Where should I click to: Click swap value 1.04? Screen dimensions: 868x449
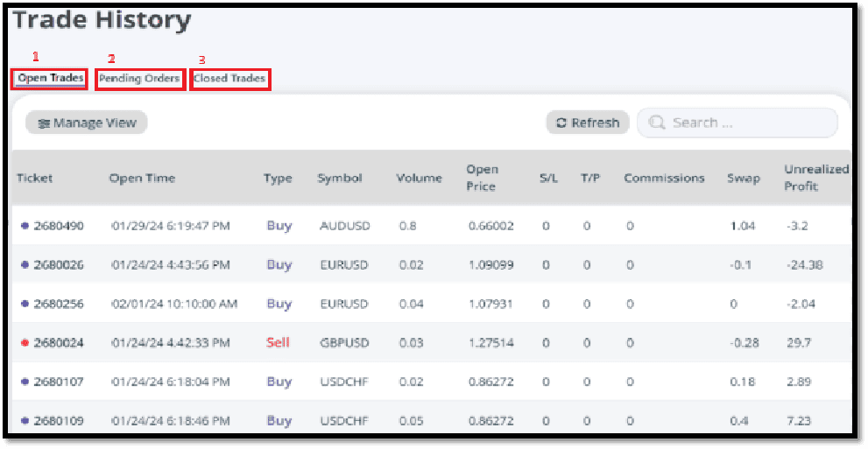743,226
